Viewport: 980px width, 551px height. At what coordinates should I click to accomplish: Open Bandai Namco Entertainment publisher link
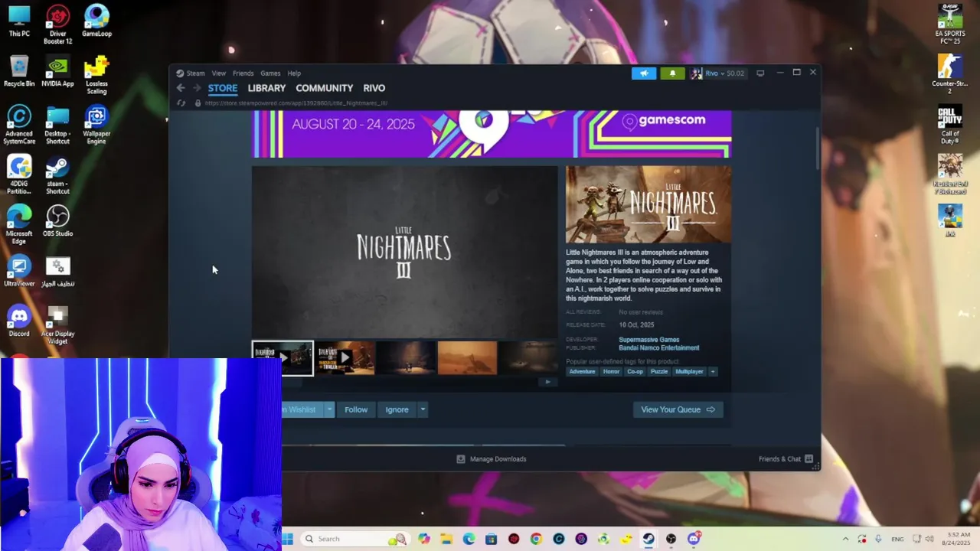(658, 348)
